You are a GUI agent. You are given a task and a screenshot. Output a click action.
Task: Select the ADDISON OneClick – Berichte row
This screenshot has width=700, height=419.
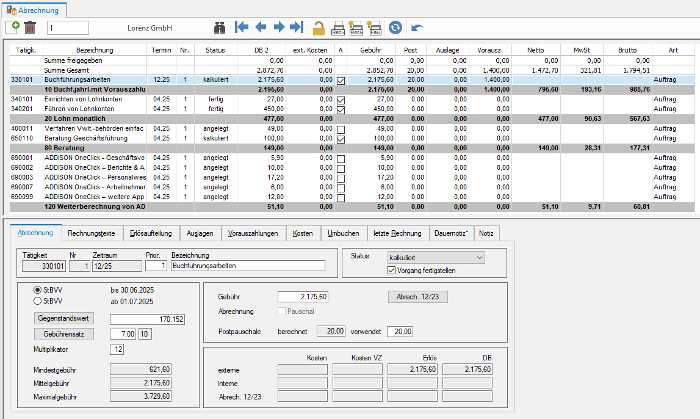(x=352, y=167)
